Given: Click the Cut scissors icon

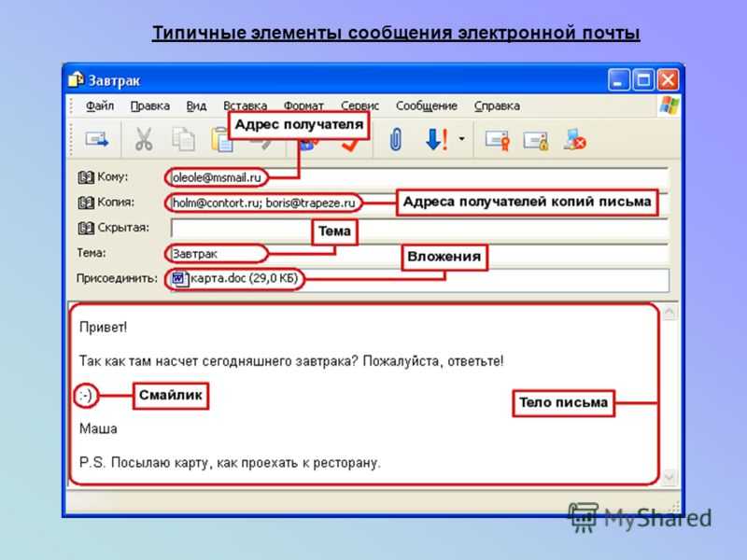Looking at the screenshot, I should 144,140.
